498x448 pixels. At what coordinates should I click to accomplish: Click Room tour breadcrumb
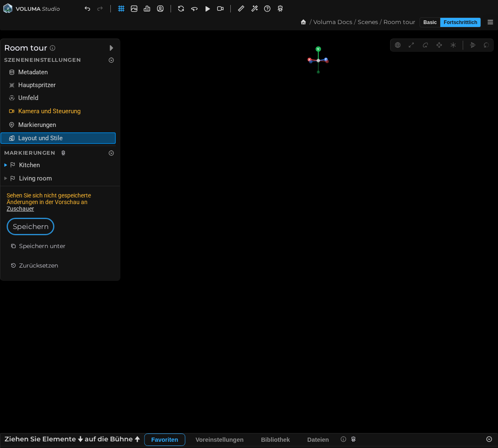(399, 22)
